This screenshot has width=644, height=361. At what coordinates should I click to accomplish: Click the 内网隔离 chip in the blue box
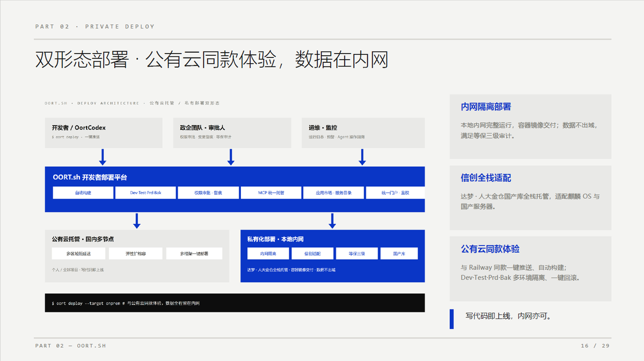pyautogui.click(x=268, y=254)
